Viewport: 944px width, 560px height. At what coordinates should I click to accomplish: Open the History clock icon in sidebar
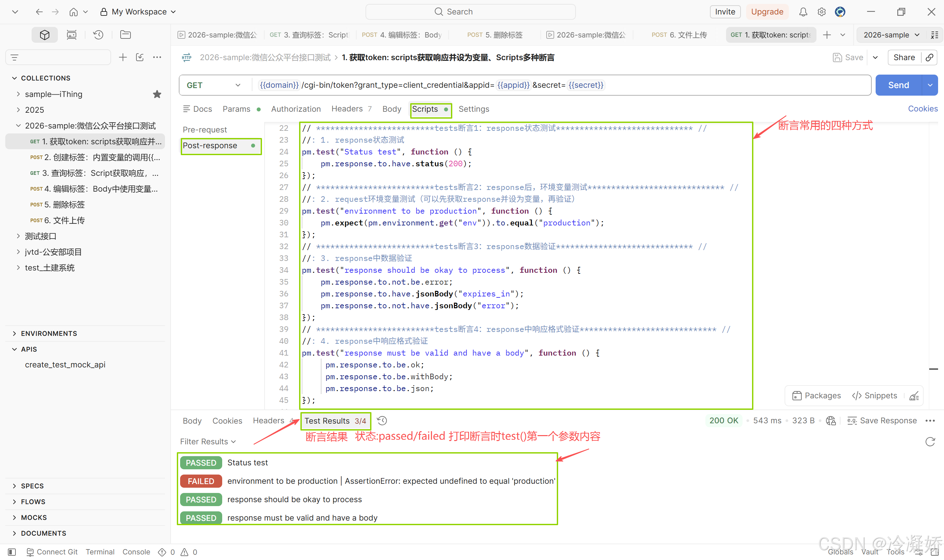pyautogui.click(x=98, y=35)
